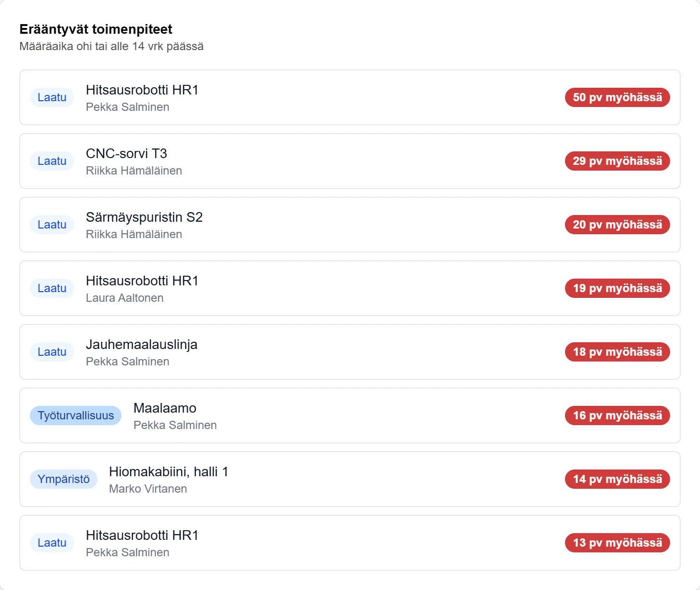Image resolution: width=700 pixels, height=590 pixels.
Task: Click Laatu tag on Särmäyspuristin S2 row
Action: 52,225
